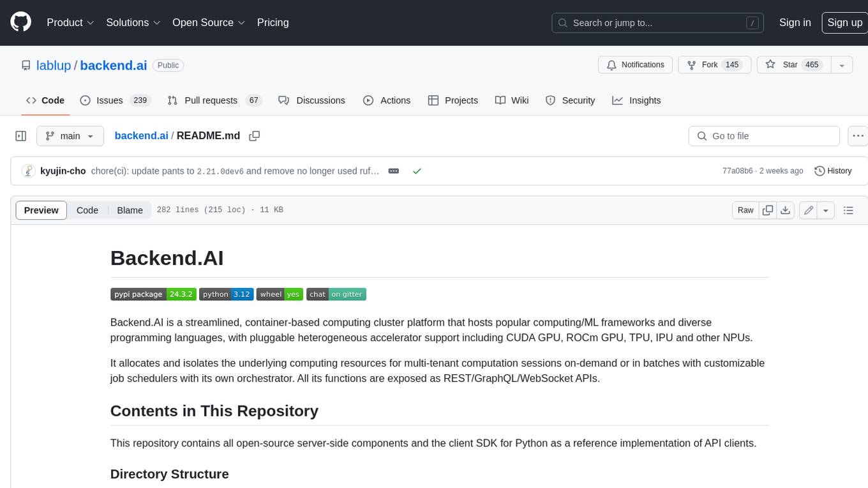Viewport: 868px width, 488px height.
Task: Select the Code view
Action: [x=87, y=210]
